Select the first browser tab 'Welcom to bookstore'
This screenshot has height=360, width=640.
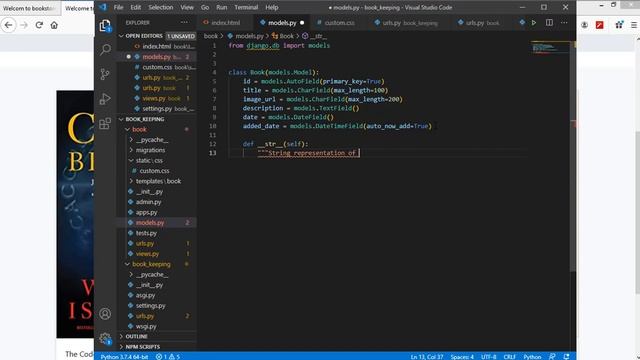coord(29,8)
